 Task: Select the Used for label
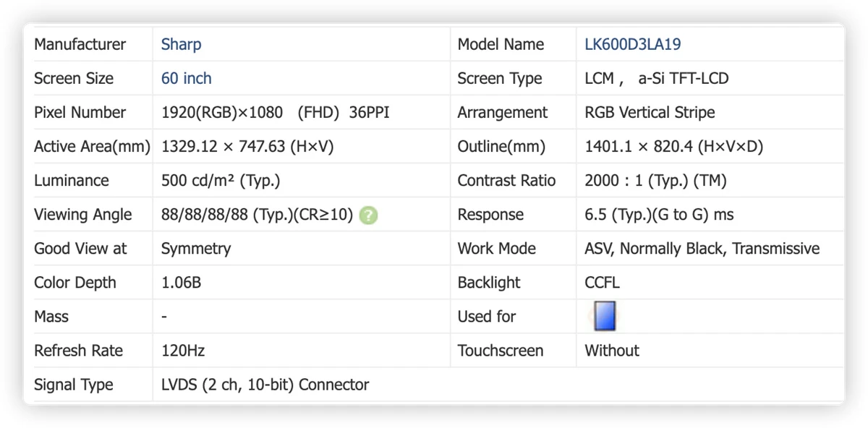(487, 317)
